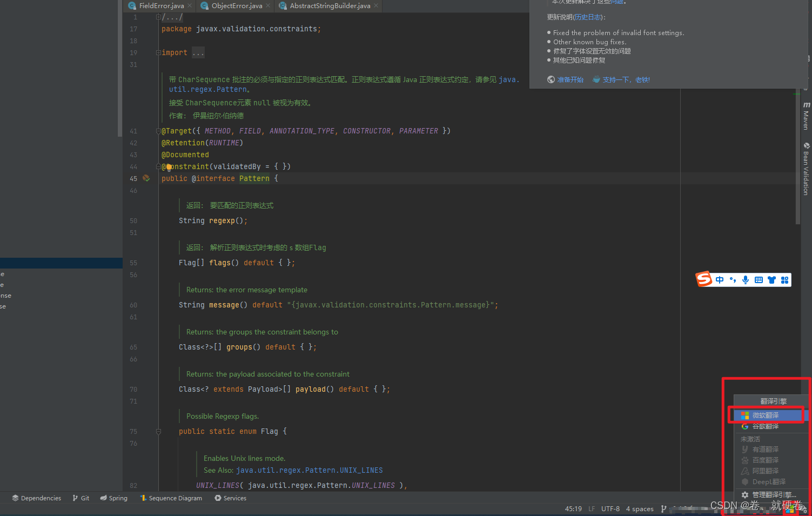Click the Pattern interface name at line 45
Screen dimensions: 812x516
coord(254,179)
